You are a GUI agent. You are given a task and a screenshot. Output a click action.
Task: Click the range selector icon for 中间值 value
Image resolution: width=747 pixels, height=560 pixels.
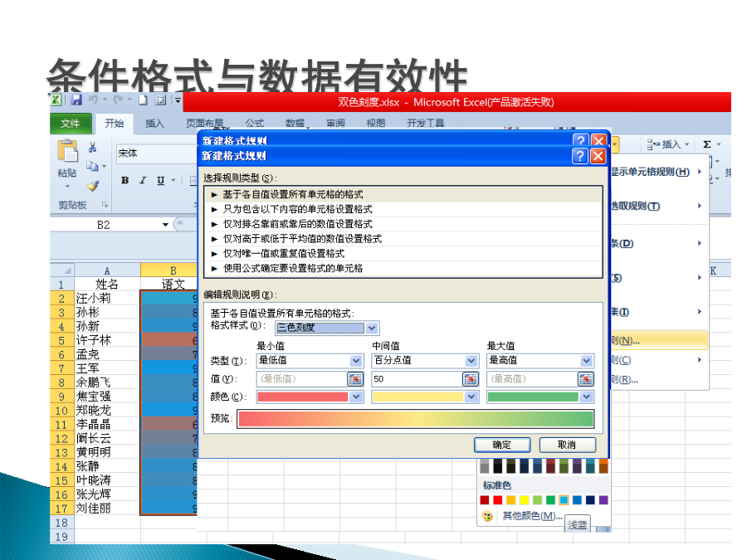[x=471, y=379]
